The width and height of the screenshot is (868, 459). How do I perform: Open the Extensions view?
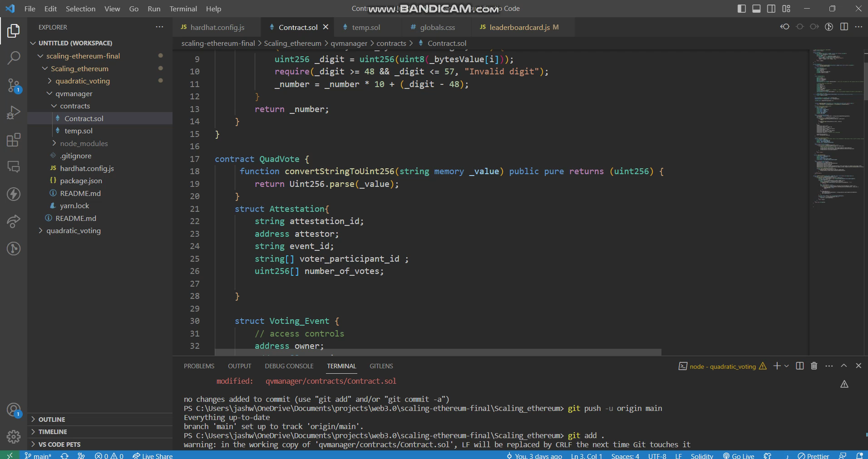click(14, 139)
